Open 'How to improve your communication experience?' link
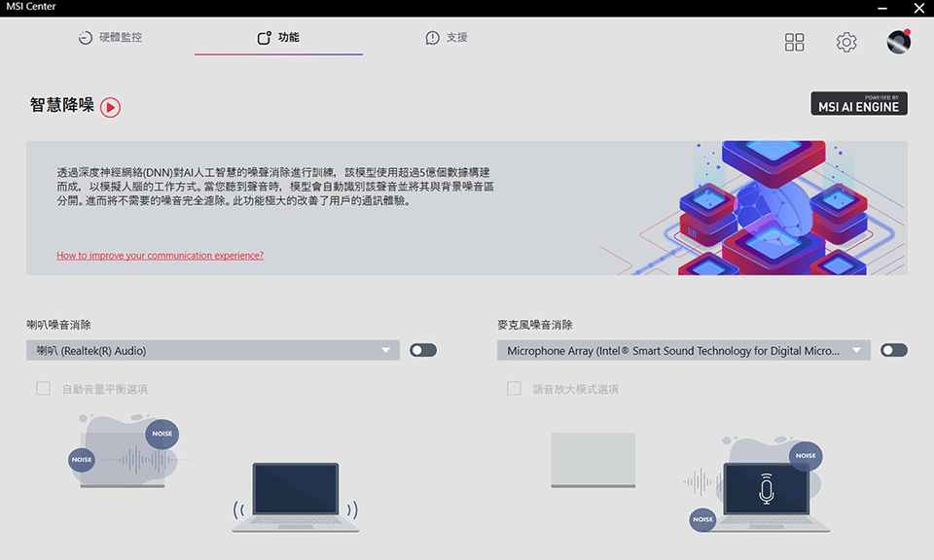This screenshot has width=934, height=560. pos(160,256)
